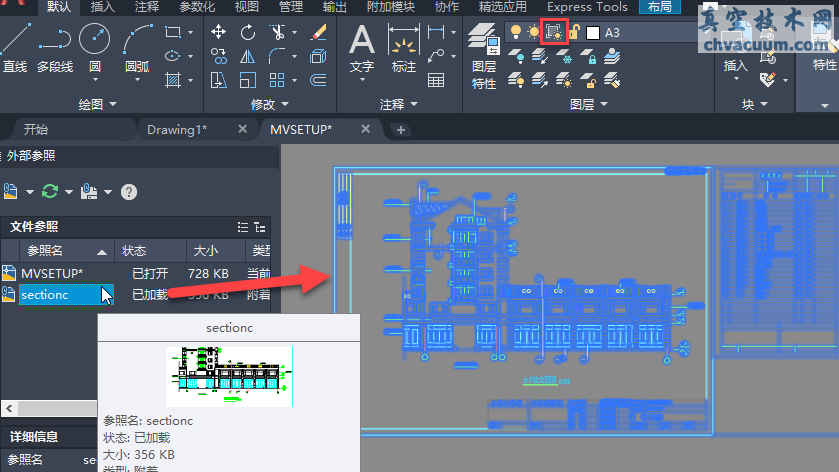The height and width of the screenshot is (472, 839).
Task: Click Make Object's Layer Current icon
Action: point(612,56)
